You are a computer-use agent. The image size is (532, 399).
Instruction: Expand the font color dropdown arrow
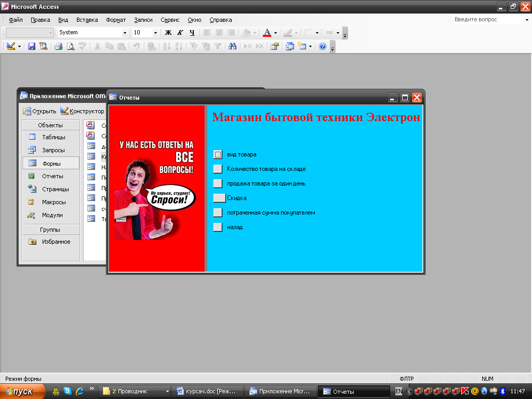click(275, 33)
